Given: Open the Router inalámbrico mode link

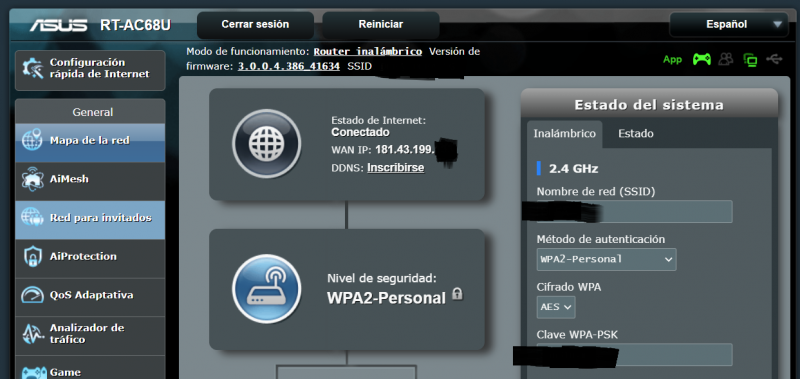Looking at the screenshot, I should (x=368, y=52).
